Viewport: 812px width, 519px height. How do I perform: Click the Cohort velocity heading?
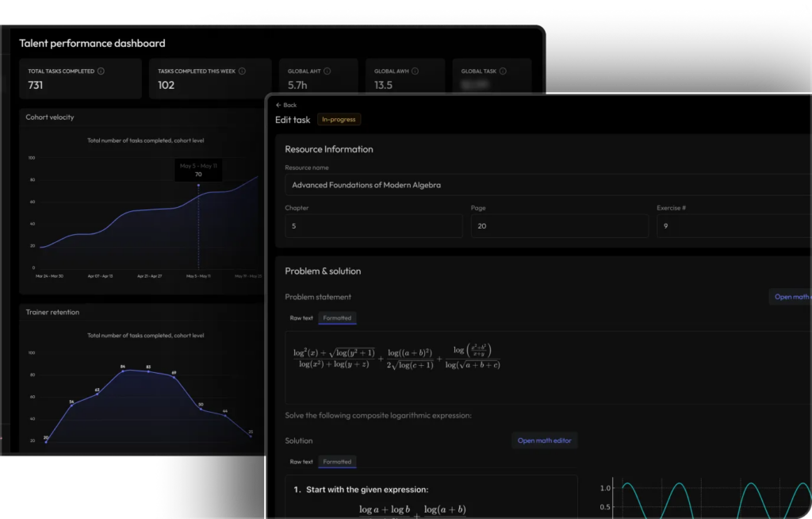[x=50, y=117]
